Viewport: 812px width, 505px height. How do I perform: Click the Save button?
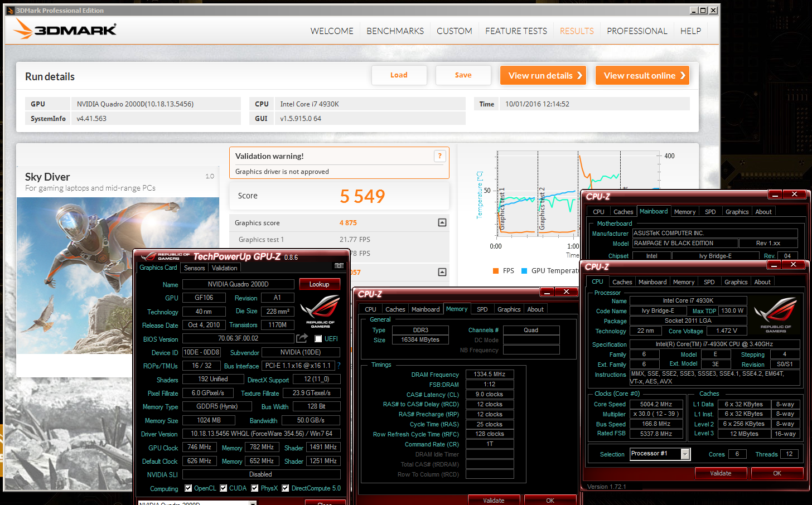(463, 75)
